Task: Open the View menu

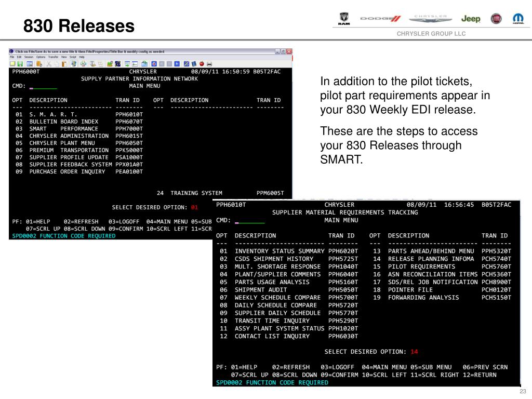Action: 64,57
